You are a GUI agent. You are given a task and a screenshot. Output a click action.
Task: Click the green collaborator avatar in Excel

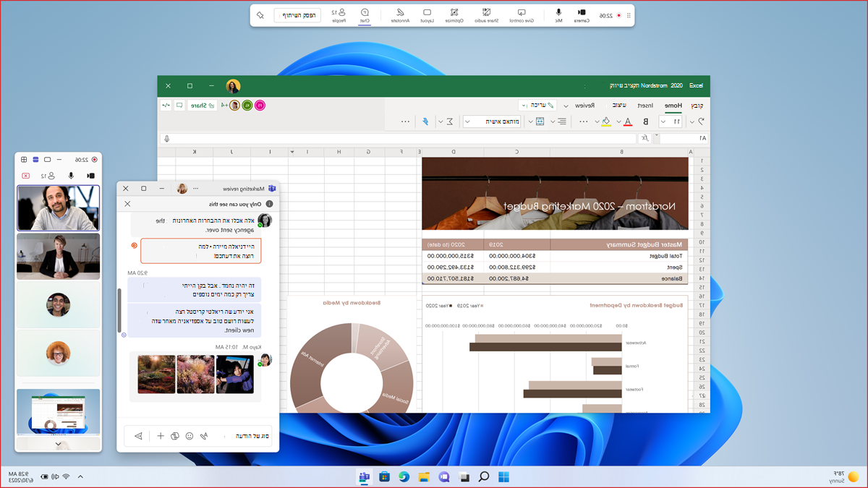247,106
